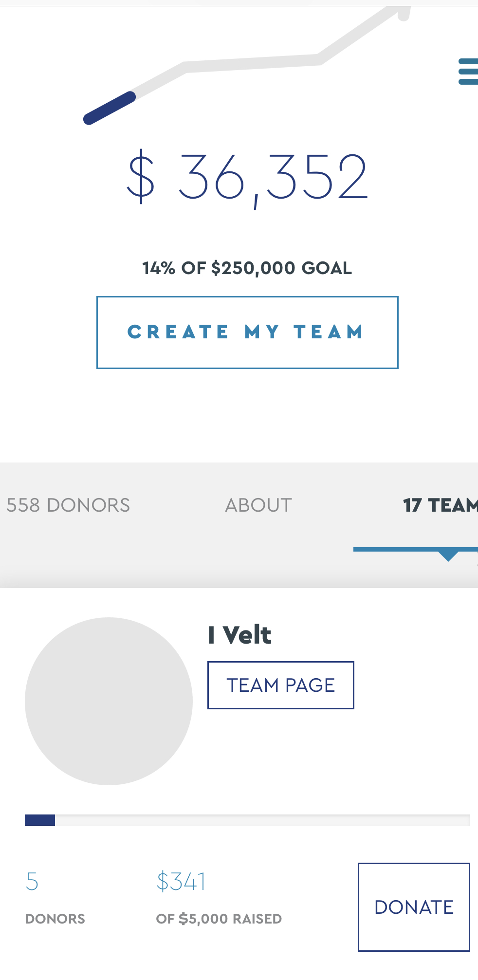Click the blue segment of the progress arrow
This screenshot has height=980, width=478.
tap(110, 108)
